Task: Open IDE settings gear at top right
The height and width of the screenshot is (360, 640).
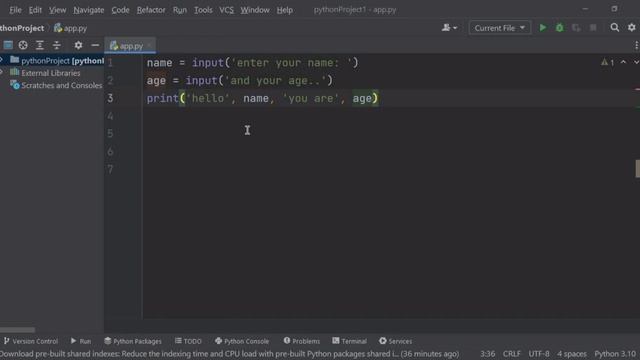Action: [x=631, y=27]
